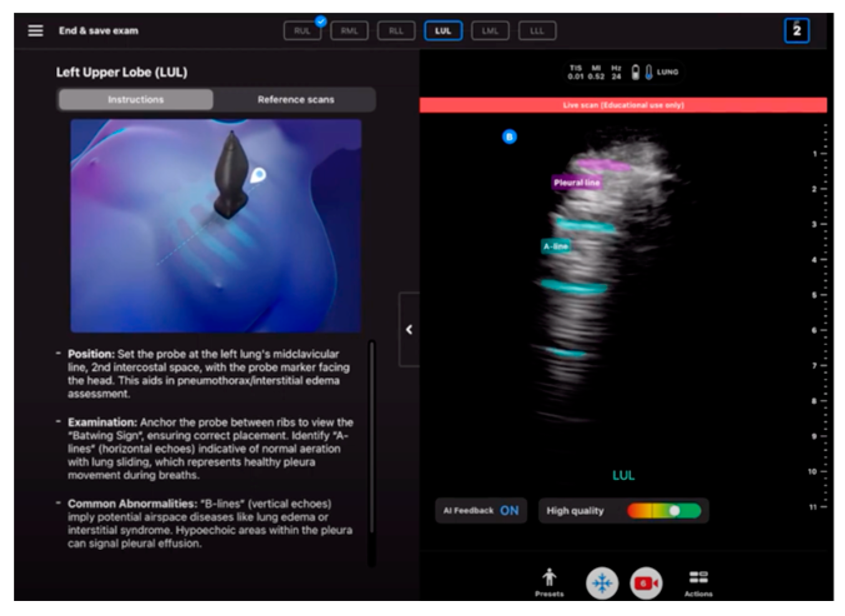Open the number 2 counter box
This screenshot has width=845, height=616.
coord(796,31)
